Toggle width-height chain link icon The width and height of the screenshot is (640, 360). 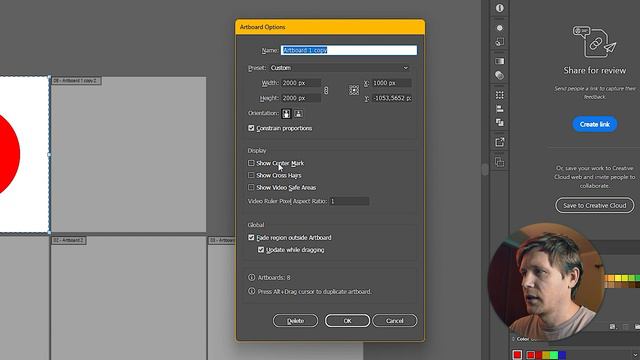coord(326,90)
